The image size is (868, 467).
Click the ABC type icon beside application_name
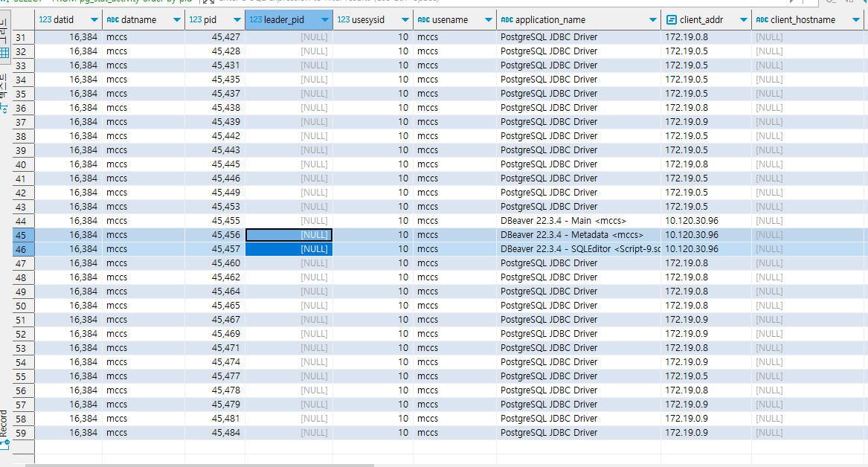[x=507, y=20]
